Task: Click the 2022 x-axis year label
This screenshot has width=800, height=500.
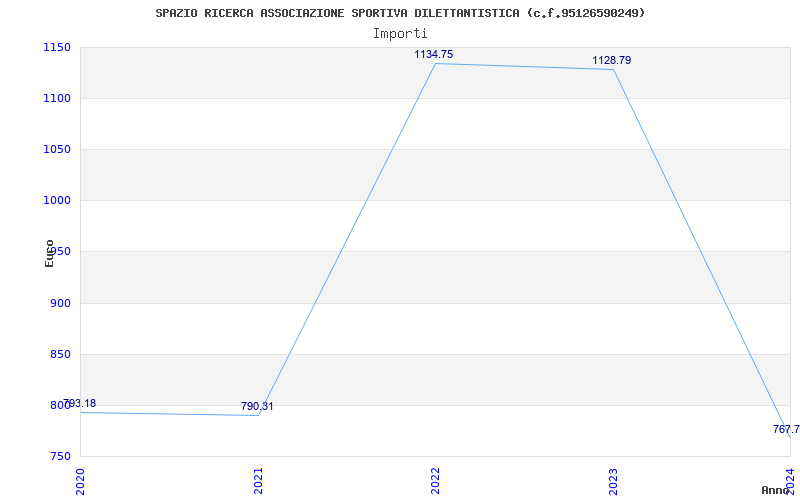Action: coord(435,481)
